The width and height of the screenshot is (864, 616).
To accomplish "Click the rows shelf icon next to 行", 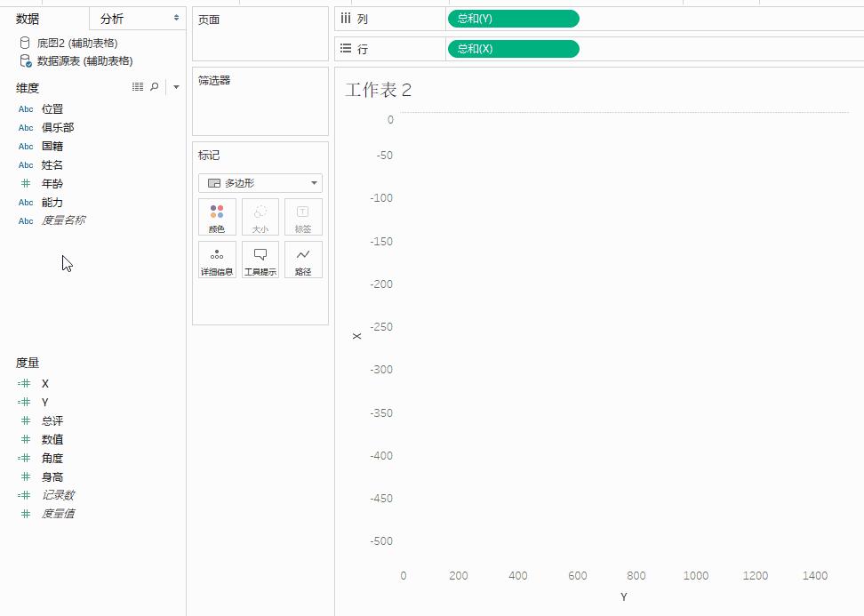I will point(346,49).
